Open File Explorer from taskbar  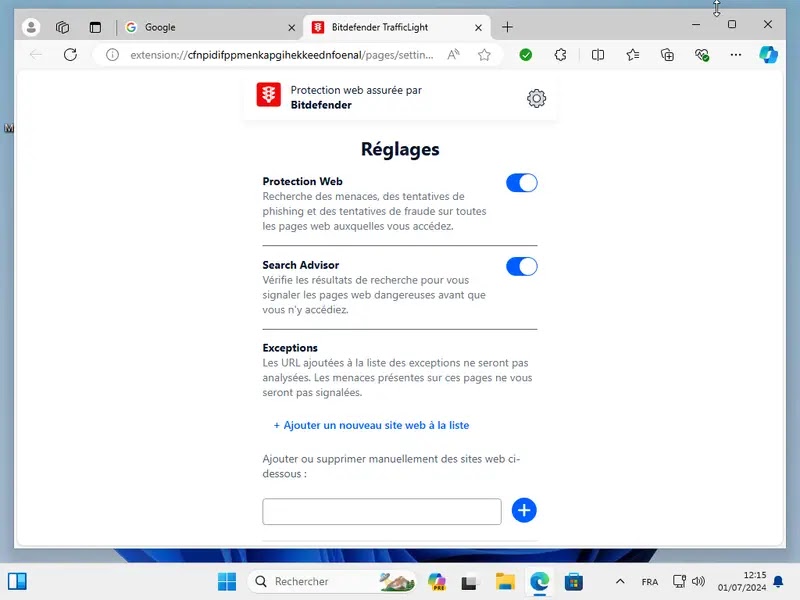click(505, 582)
